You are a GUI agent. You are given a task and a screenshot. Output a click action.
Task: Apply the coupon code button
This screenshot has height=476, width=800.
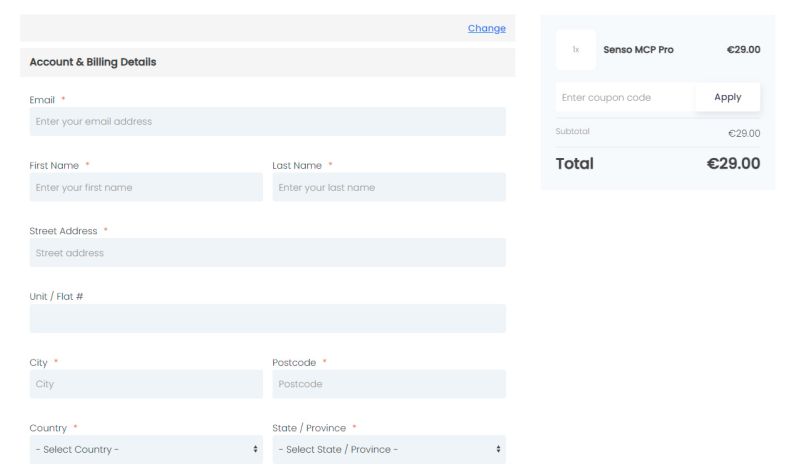click(728, 97)
